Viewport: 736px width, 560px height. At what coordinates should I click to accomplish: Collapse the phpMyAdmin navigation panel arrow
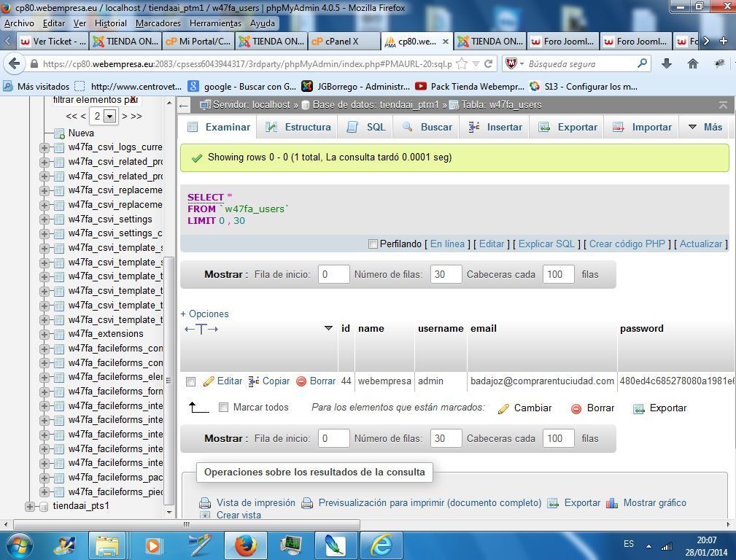184,105
